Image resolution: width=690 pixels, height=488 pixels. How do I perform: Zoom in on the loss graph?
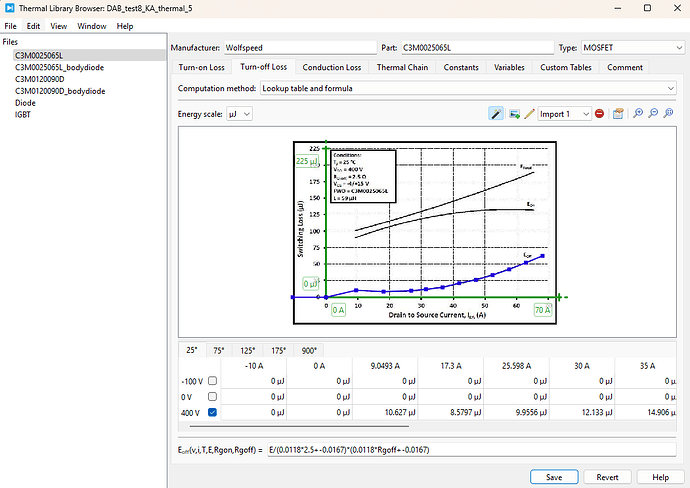coord(638,114)
